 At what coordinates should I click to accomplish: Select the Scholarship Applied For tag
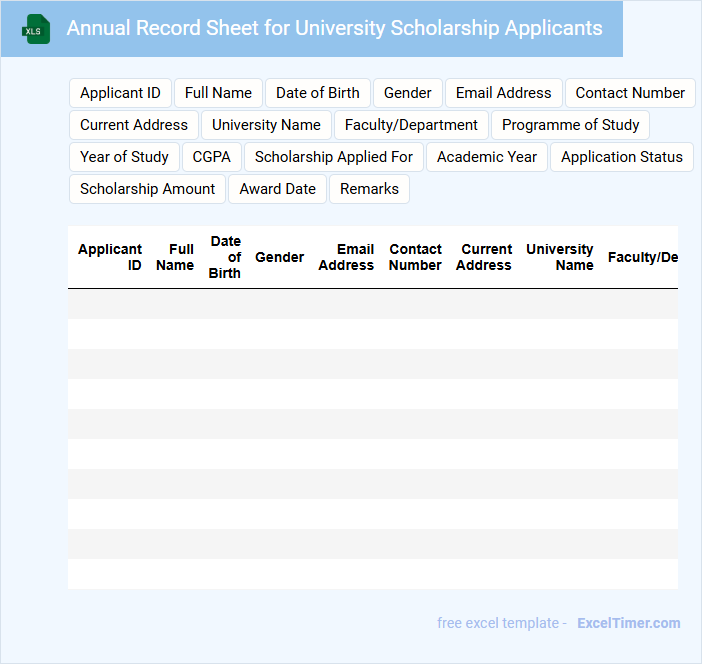point(334,157)
